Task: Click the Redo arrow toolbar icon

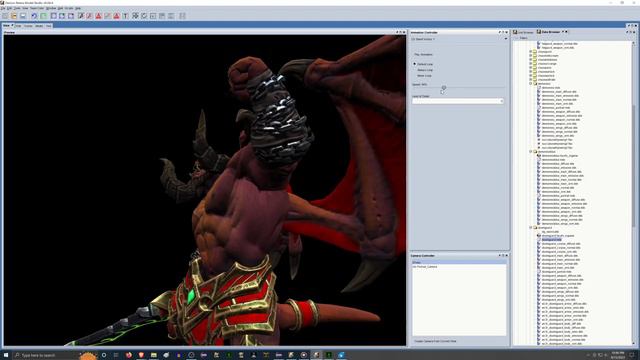Action: 43,16
